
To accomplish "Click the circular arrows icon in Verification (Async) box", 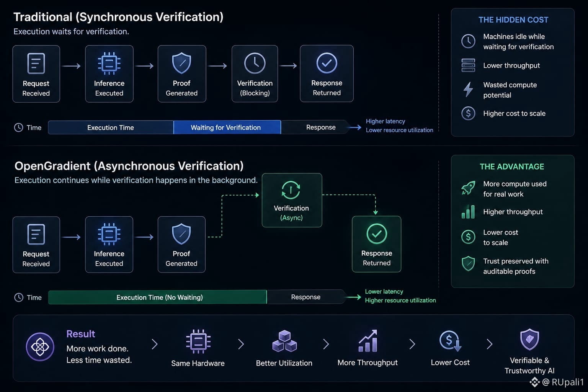I will pyautogui.click(x=291, y=190).
